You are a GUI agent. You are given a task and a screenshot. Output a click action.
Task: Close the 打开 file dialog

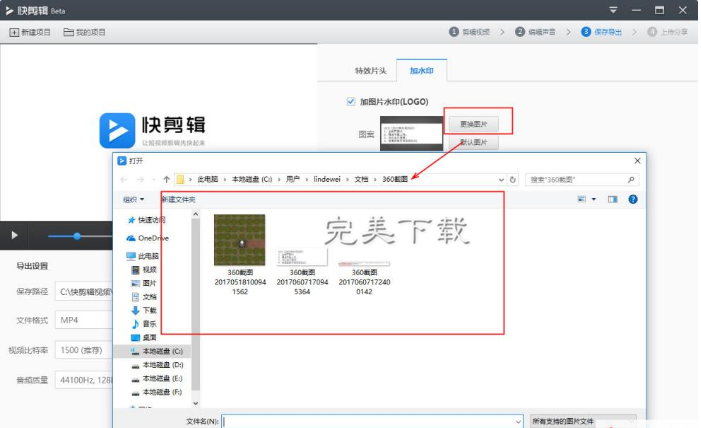pyautogui.click(x=638, y=161)
